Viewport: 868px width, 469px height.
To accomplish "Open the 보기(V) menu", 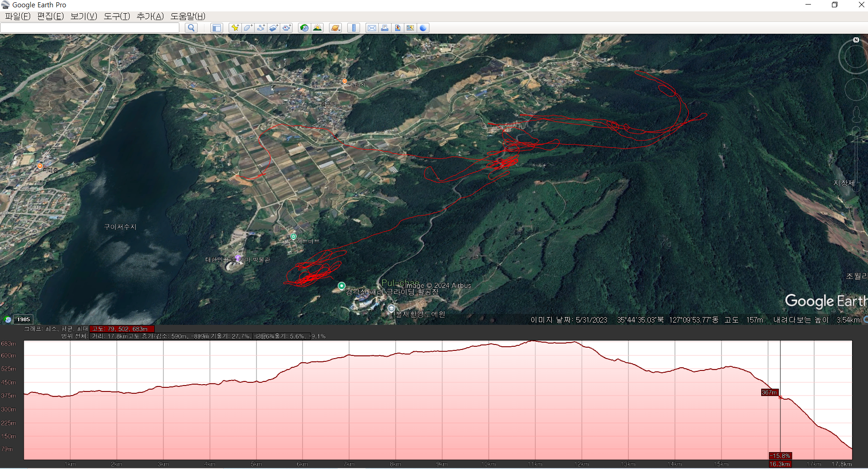I will coord(84,16).
